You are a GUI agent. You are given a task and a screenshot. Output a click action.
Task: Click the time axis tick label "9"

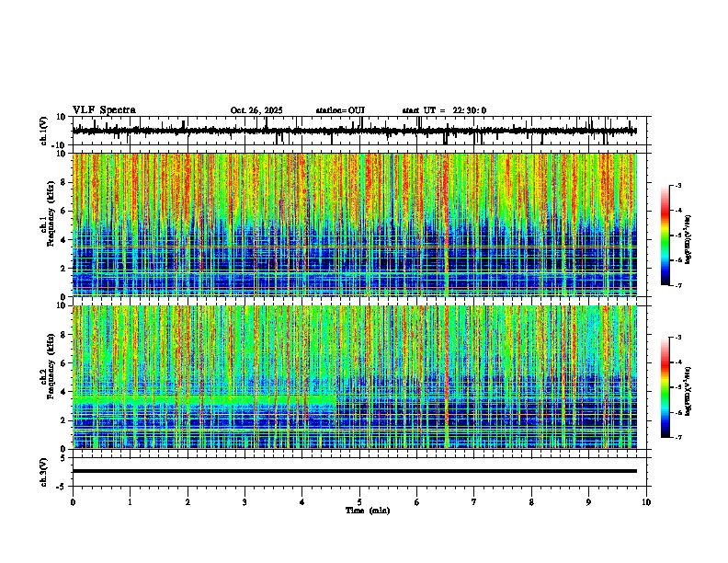click(x=588, y=502)
